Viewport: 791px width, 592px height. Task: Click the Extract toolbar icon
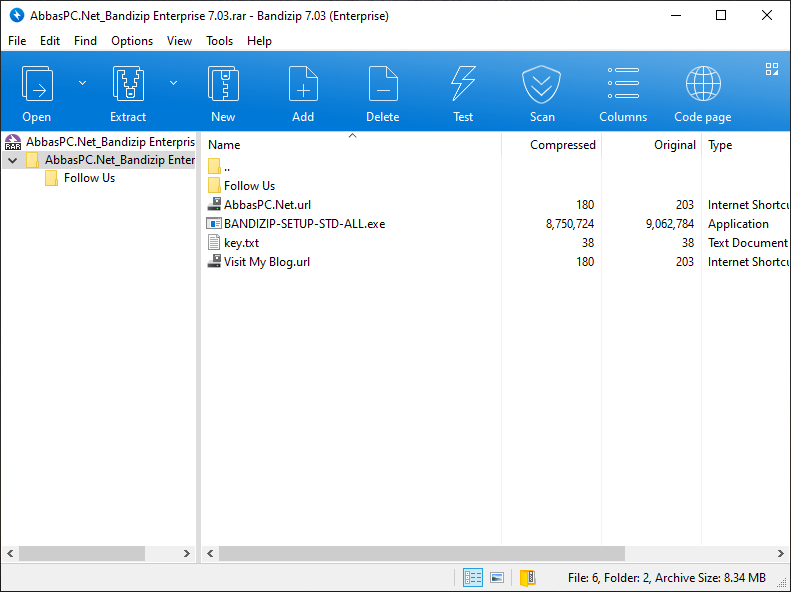[128, 83]
